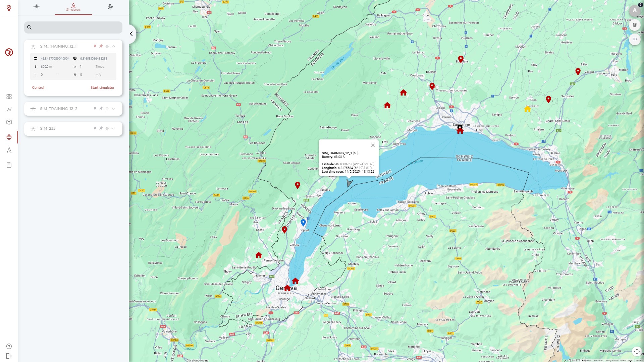Select the red pin marker near Cessy
This screenshot has height=362, width=644.
click(x=284, y=230)
